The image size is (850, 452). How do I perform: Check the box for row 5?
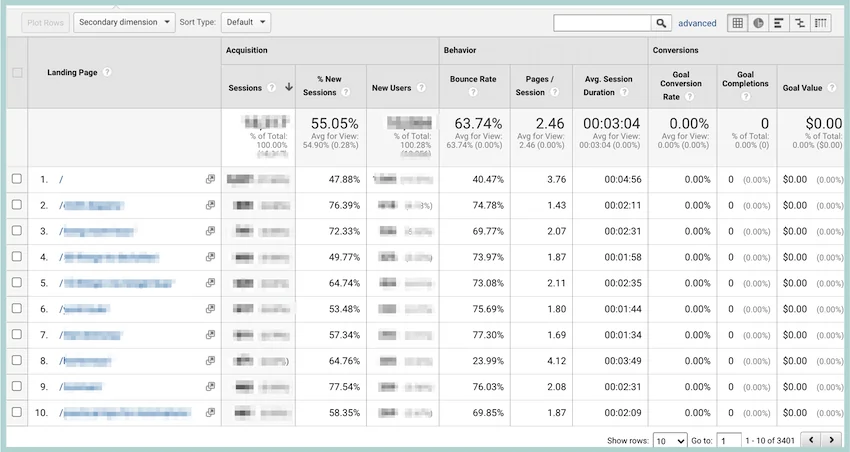[17, 282]
